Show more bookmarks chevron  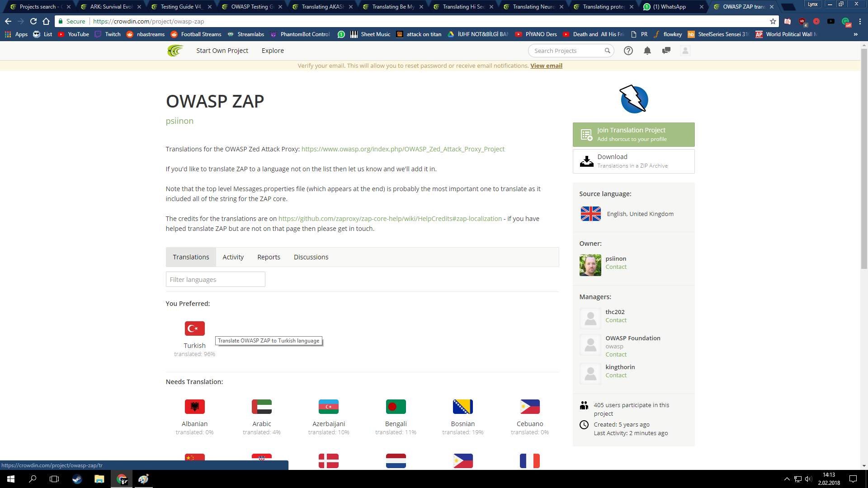click(856, 34)
